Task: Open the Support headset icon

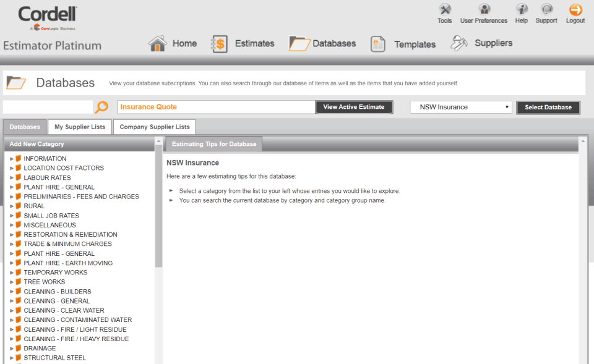Action: tap(546, 9)
